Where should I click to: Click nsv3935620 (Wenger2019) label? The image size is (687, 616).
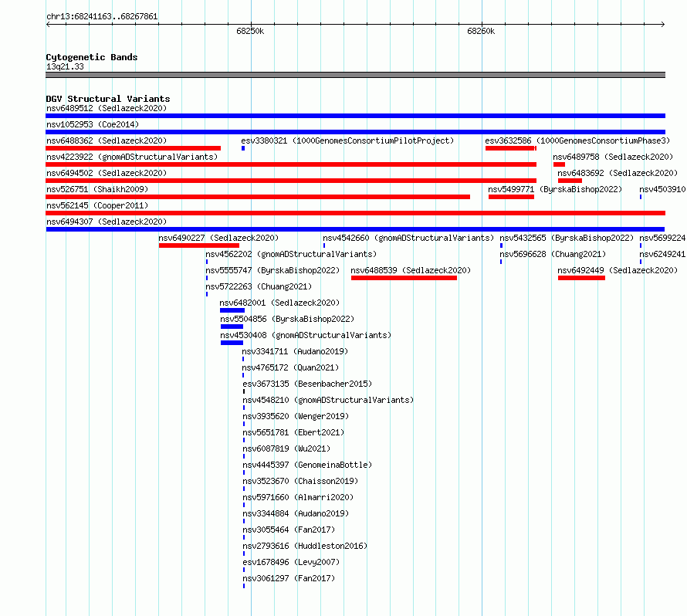pos(296,416)
